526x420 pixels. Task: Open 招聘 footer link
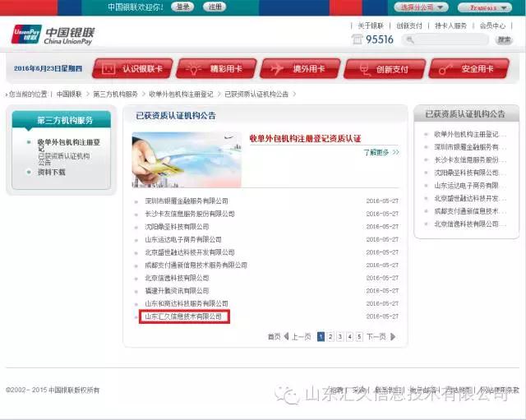point(336,390)
